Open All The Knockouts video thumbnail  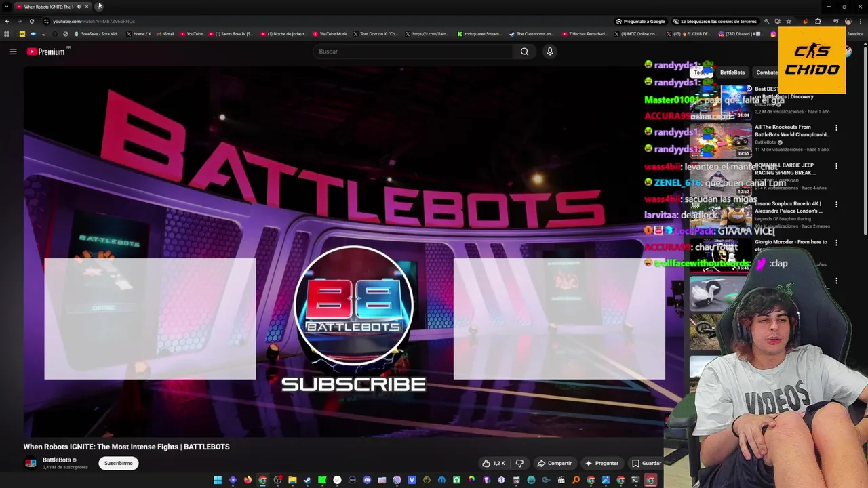tap(721, 140)
